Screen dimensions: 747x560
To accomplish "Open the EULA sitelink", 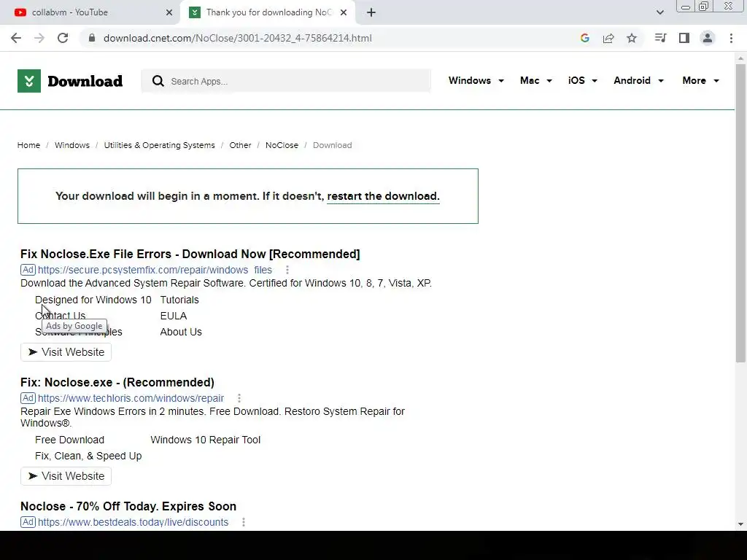I will click(x=174, y=316).
